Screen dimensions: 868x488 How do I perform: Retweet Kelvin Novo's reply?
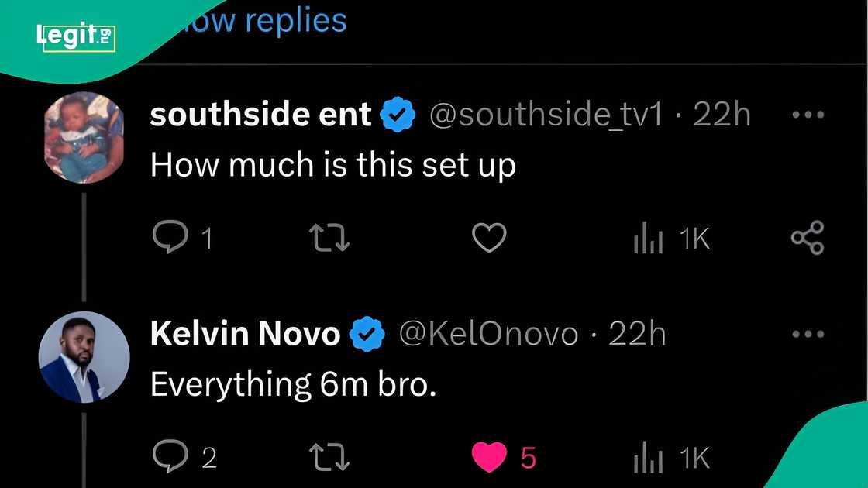click(329, 457)
